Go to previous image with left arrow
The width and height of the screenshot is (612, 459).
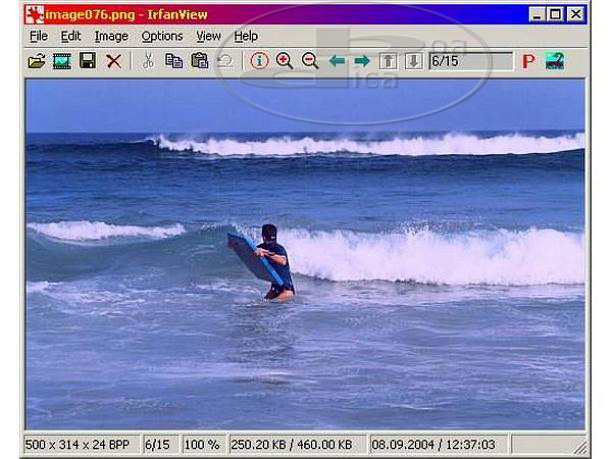tap(337, 61)
